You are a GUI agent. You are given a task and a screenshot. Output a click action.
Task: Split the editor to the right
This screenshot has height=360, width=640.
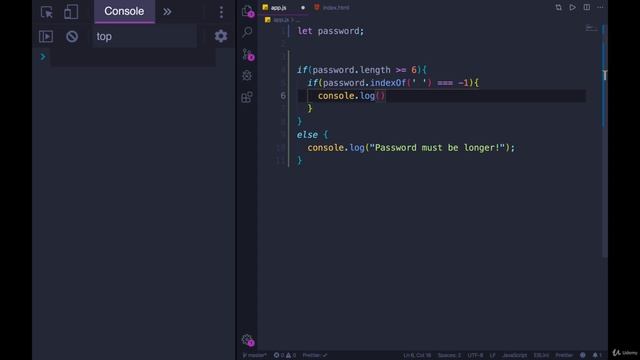click(587, 7)
